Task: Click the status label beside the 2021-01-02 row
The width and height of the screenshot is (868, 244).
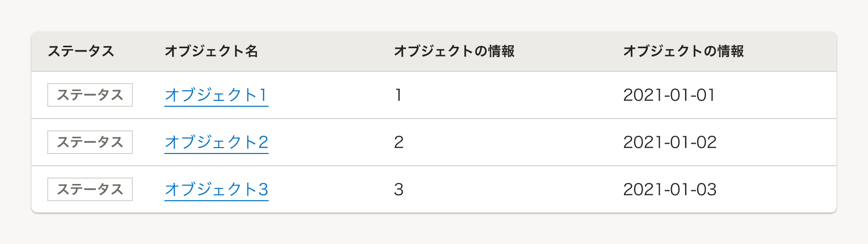Action: point(90,142)
